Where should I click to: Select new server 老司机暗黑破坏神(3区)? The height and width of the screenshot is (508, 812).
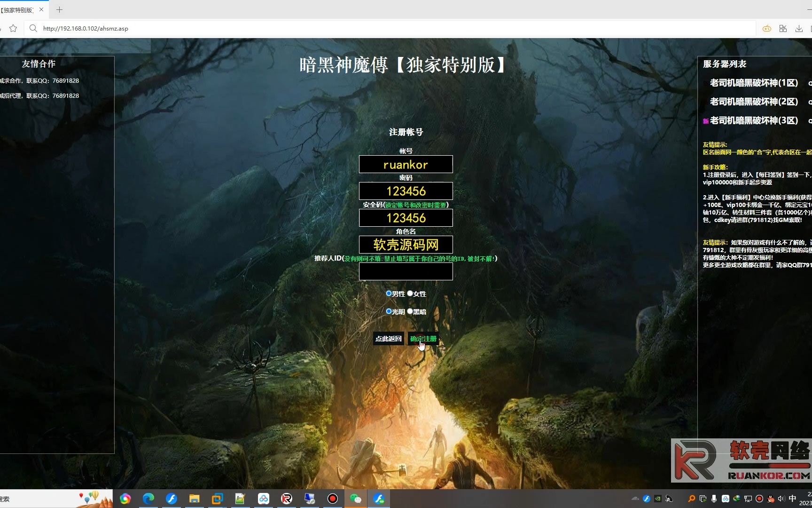point(754,120)
